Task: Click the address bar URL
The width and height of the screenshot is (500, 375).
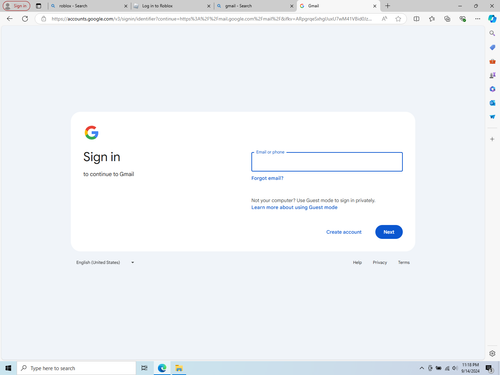Action: (212, 19)
